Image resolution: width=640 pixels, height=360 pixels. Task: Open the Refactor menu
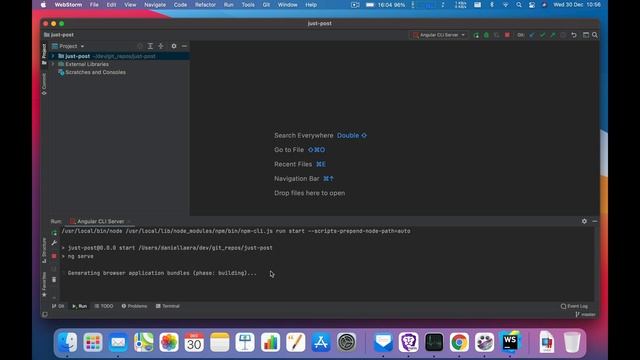pyautogui.click(x=205, y=5)
